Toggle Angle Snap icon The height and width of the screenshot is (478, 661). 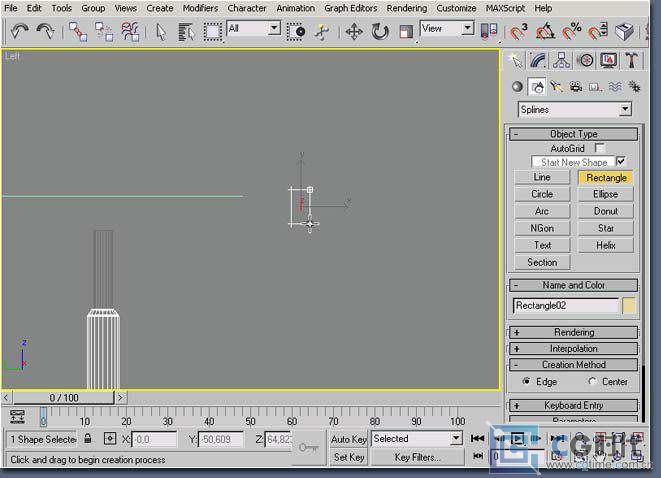point(545,31)
